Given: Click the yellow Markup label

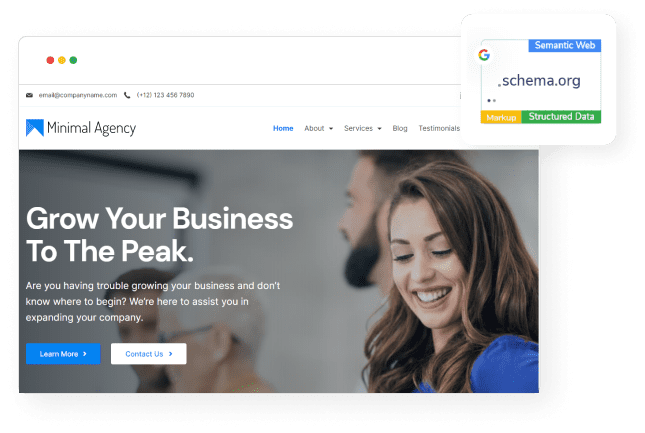Looking at the screenshot, I should tap(501, 117).
